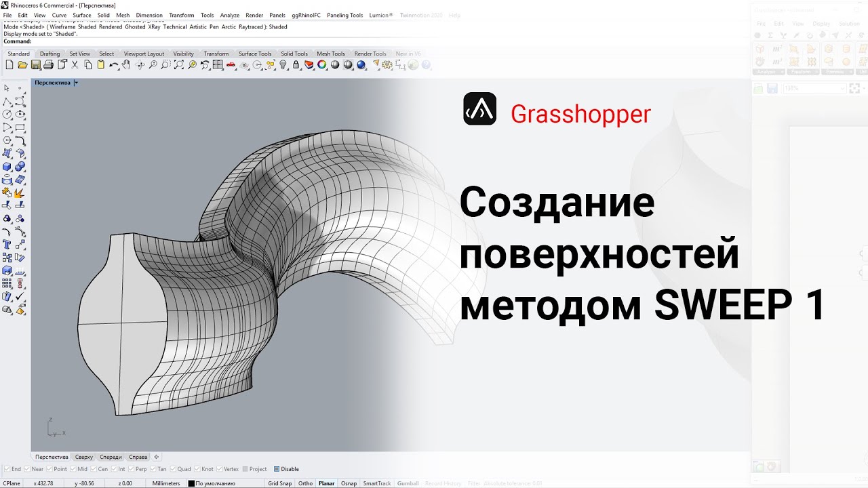Switch to the Drafting toolbar tab
This screenshot has width=868, height=488.
[x=50, y=54]
